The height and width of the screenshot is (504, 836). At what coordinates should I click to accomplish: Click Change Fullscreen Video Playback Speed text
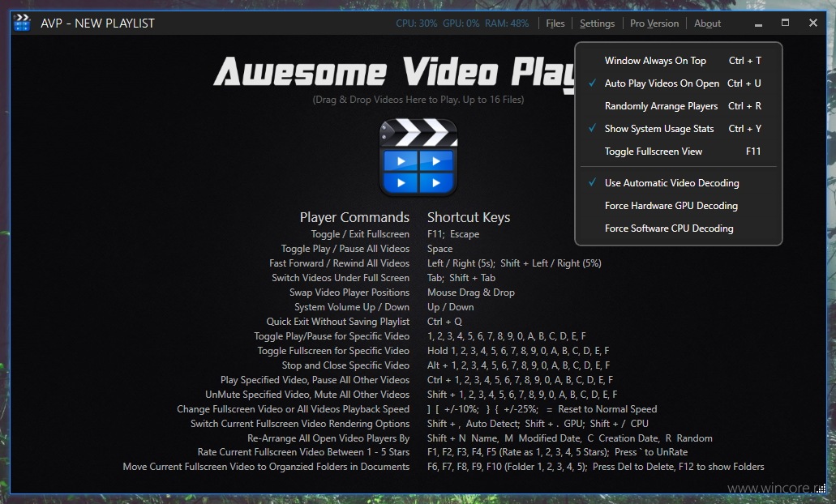coord(294,409)
